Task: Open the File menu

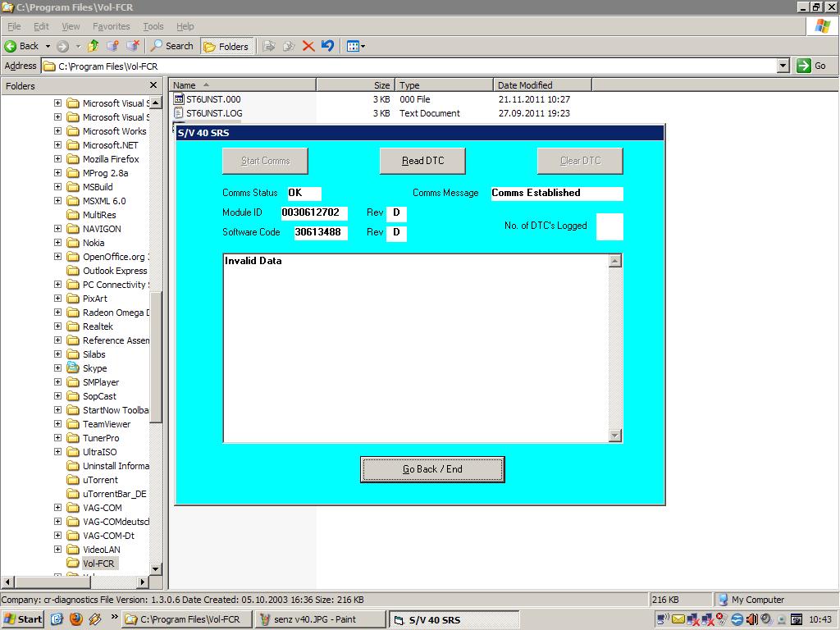Action: [15, 26]
